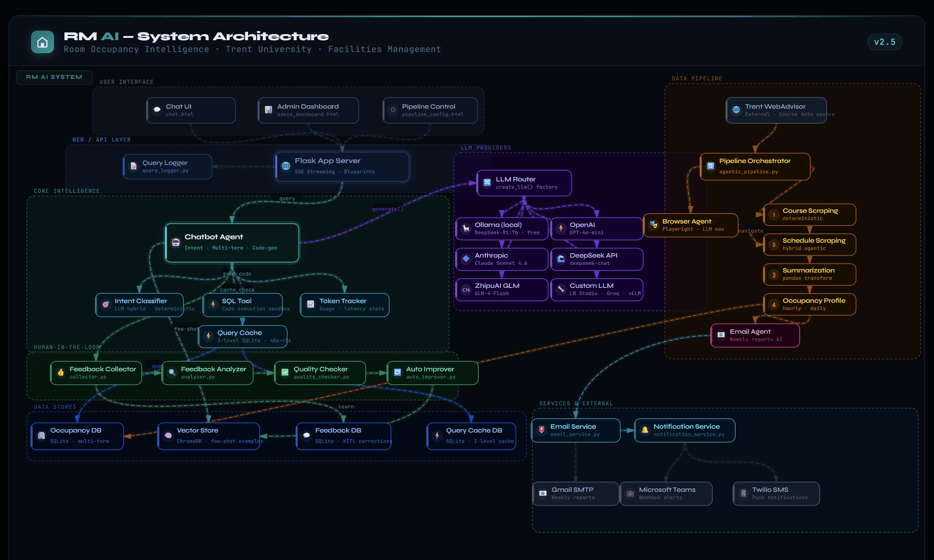Click the Query Cache lightning icon
The image size is (934, 560).
[208, 336]
